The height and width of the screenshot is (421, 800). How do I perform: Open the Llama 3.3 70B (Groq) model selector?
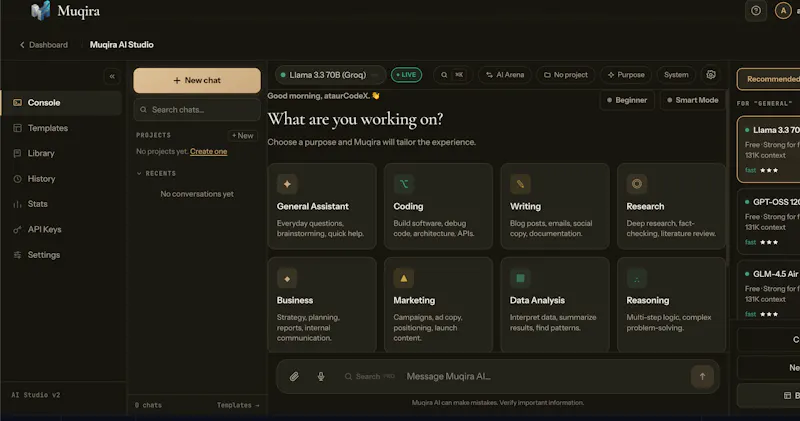coord(331,75)
